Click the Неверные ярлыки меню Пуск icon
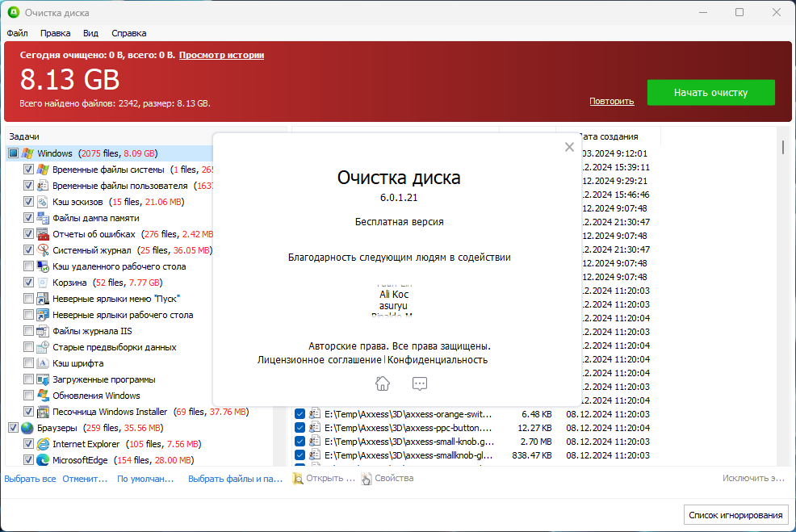Image resolution: width=796 pixels, height=532 pixels. pyautogui.click(x=43, y=299)
